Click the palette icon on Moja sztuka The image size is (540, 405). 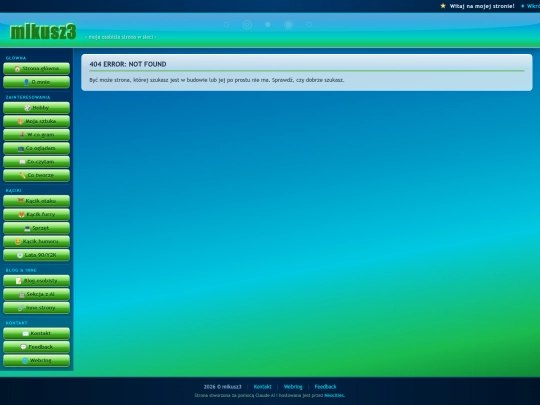point(20,122)
